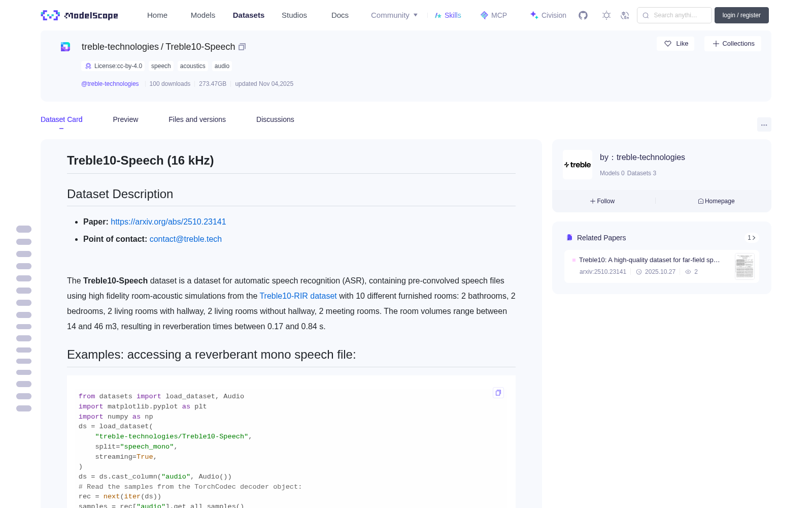
Task: Follow the Treble10-RIR dataset link
Action: [x=298, y=296]
